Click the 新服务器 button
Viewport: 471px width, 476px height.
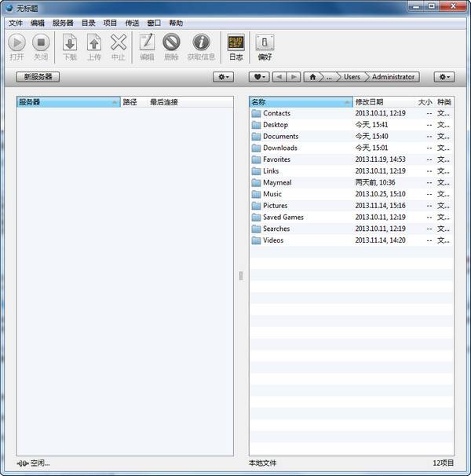(38, 77)
